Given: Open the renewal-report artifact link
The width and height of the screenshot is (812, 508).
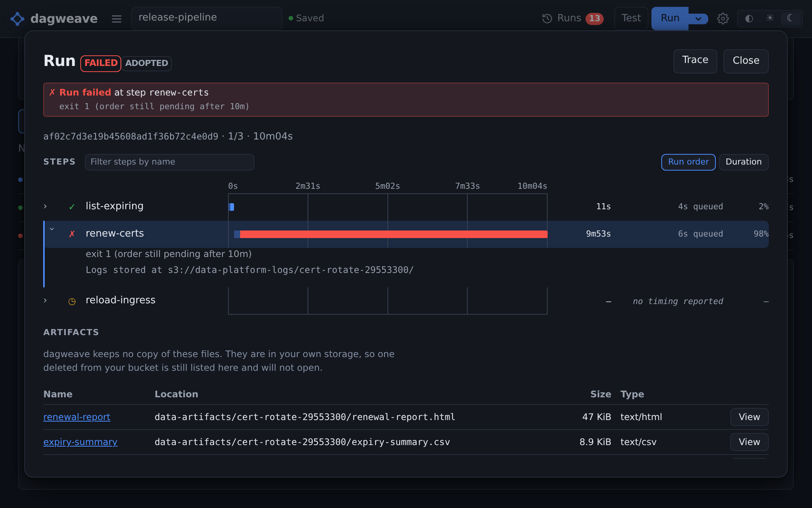Looking at the screenshot, I should [x=77, y=417].
